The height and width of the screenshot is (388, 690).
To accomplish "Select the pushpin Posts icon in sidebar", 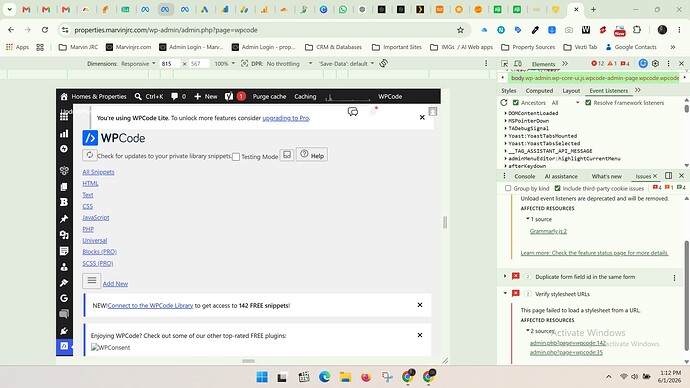I will tap(64, 219).
